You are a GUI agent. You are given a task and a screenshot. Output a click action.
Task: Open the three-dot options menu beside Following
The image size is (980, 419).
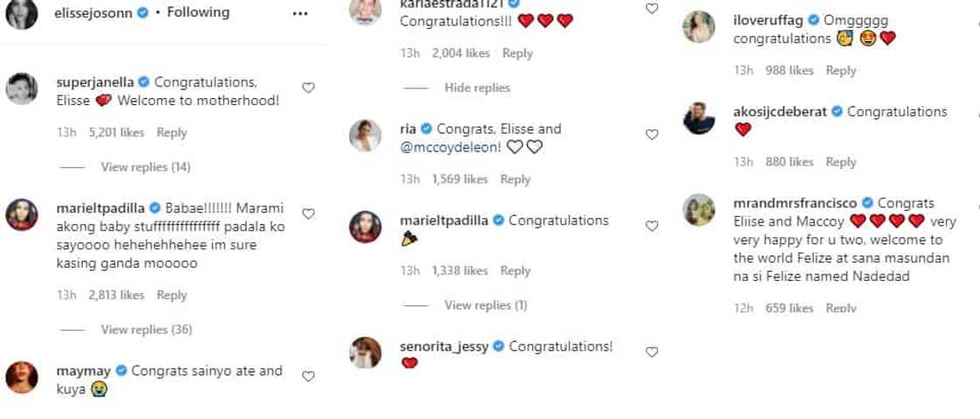click(300, 13)
